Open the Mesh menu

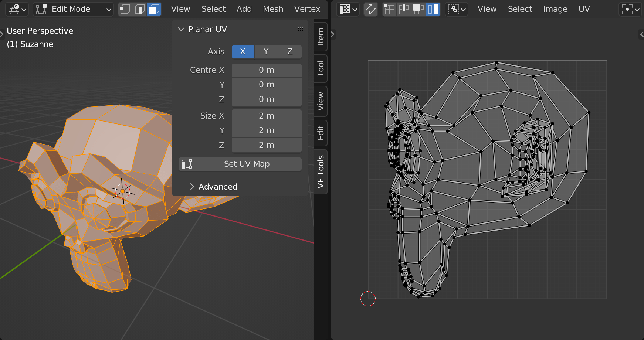[273, 9]
